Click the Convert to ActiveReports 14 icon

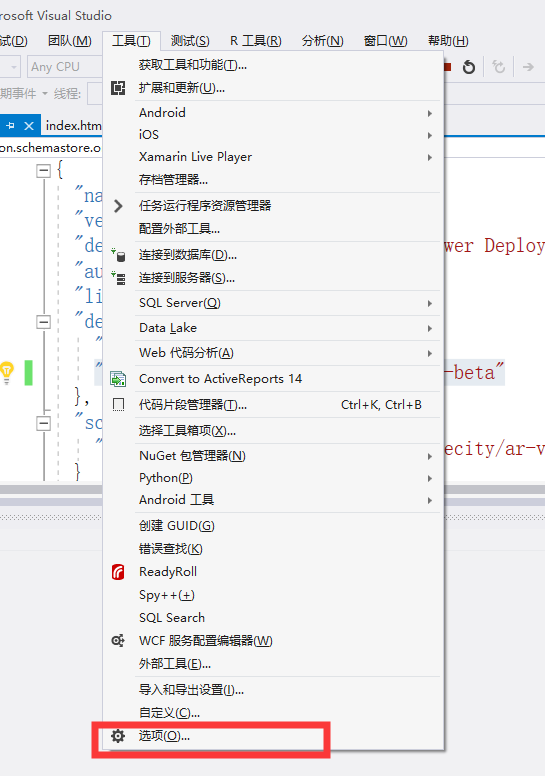(118, 379)
